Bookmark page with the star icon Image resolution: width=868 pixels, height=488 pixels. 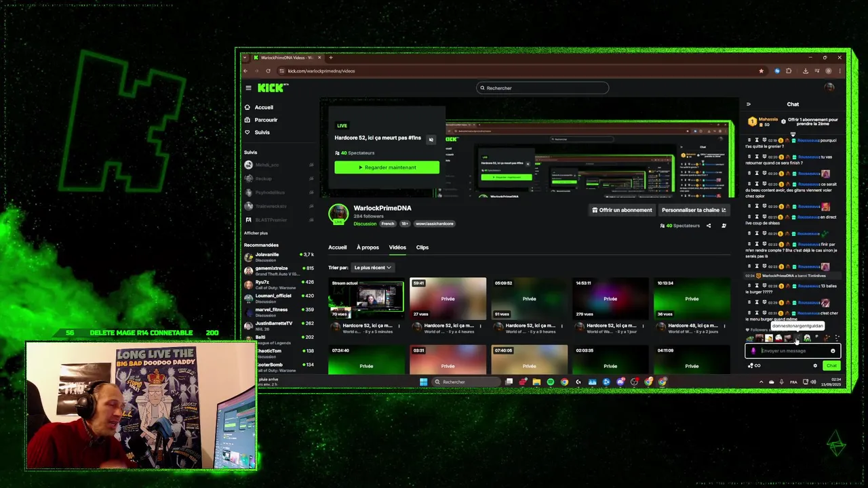click(761, 71)
